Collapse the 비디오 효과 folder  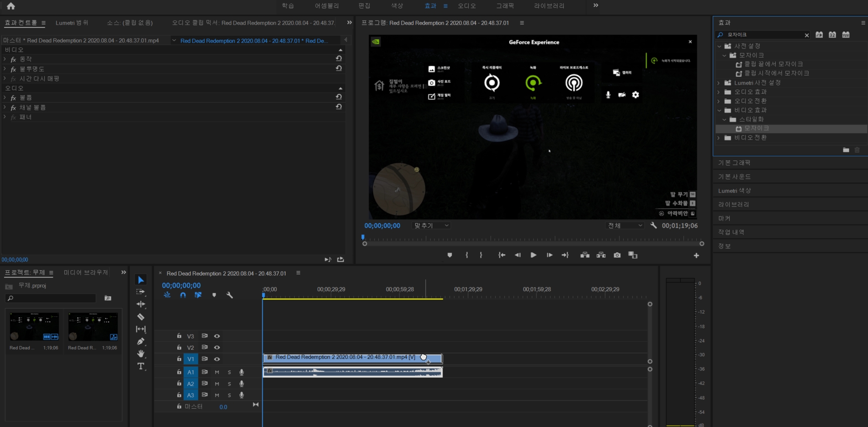pyautogui.click(x=719, y=110)
